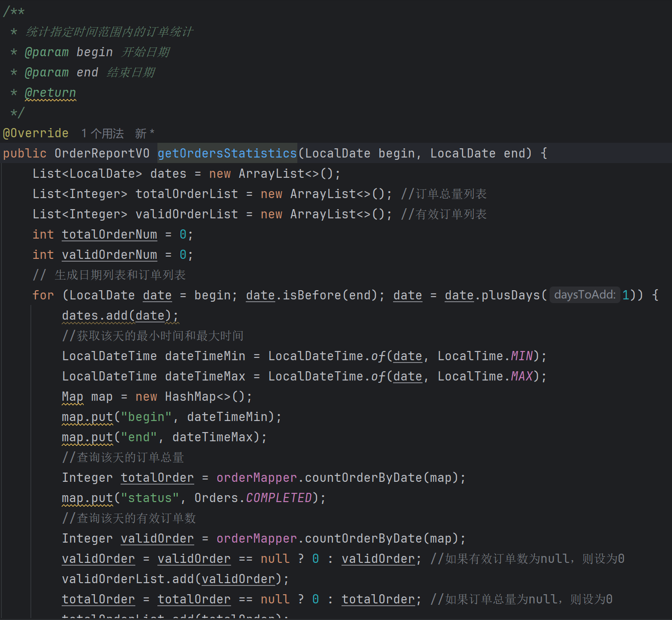This screenshot has height=620, width=672.
Task: Click the dates.add(date) statement
Action: (120, 316)
